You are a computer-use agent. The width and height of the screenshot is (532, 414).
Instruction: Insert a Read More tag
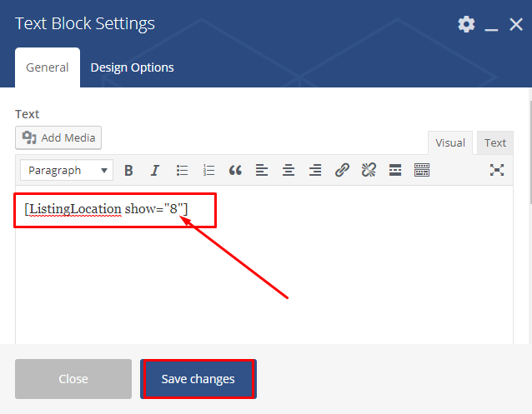click(395, 170)
